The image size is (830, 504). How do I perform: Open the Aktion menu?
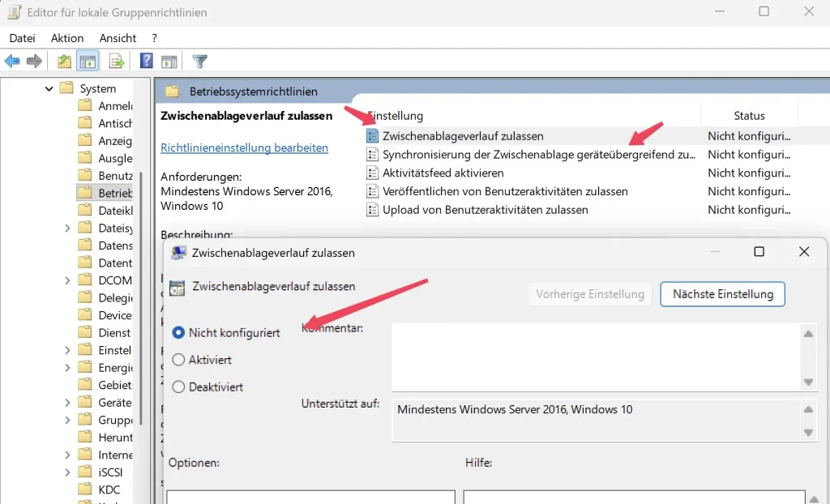point(67,38)
